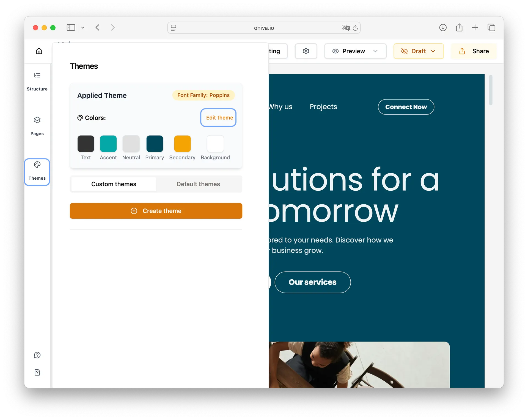Expand the Preview options chevron
Screen dimensions: 528x420
376,51
